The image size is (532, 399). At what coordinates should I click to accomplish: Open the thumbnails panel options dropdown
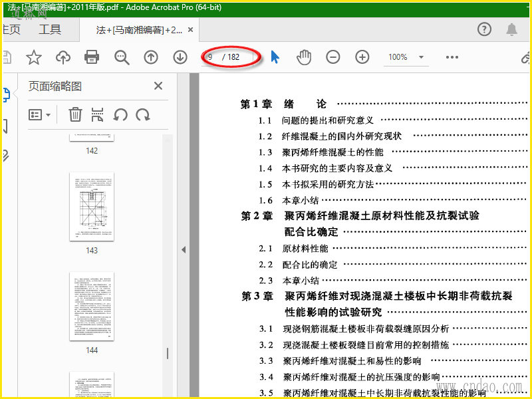click(40, 115)
